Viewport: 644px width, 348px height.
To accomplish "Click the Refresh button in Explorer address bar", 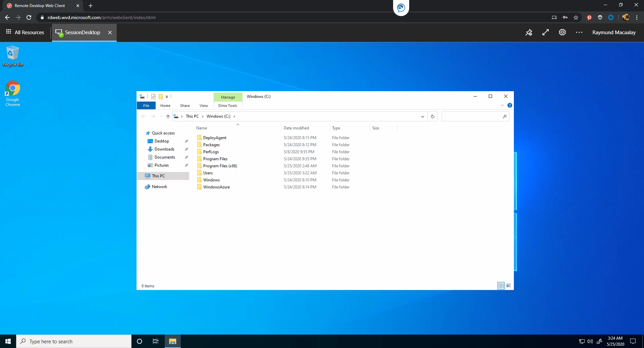I will pos(432,116).
